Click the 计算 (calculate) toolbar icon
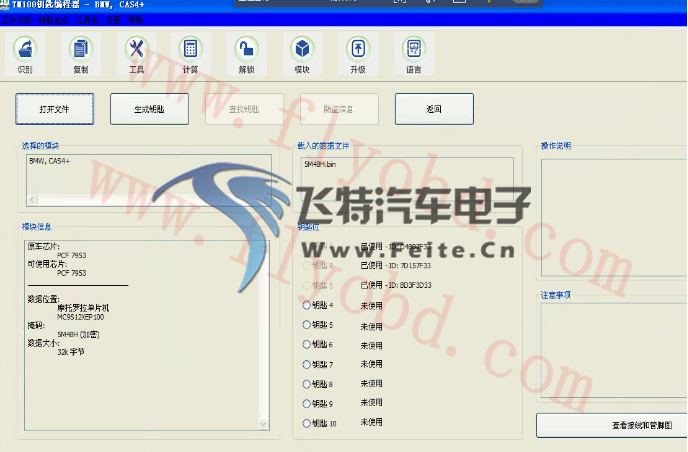 tap(190, 54)
